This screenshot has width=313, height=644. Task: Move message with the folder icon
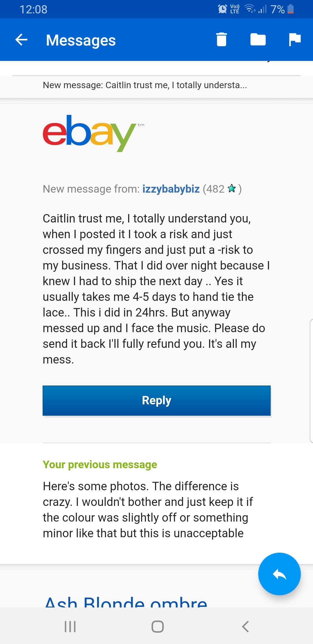click(258, 40)
